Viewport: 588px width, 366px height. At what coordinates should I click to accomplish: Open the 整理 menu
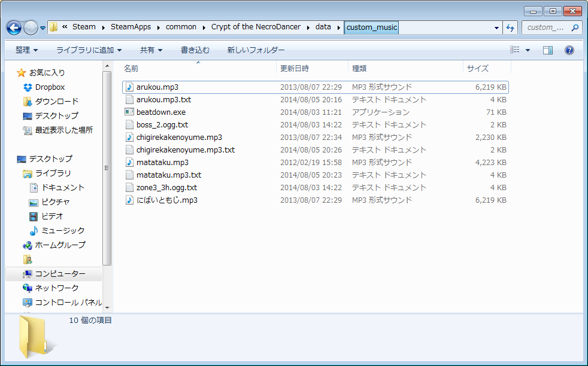click(x=26, y=50)
